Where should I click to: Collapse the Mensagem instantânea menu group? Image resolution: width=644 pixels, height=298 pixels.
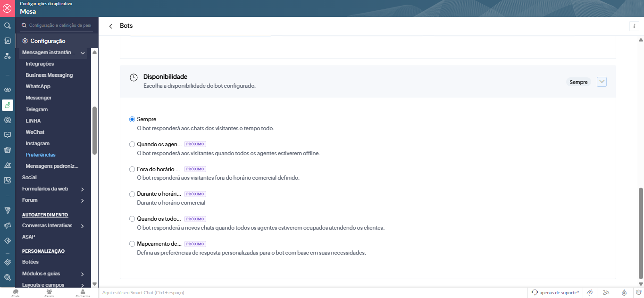click(x=83, y=53)
